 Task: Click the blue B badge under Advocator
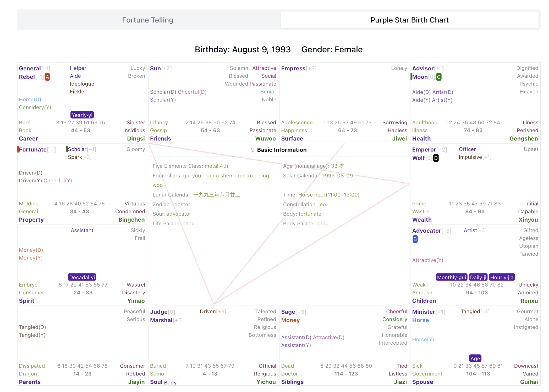click(415, 239)
